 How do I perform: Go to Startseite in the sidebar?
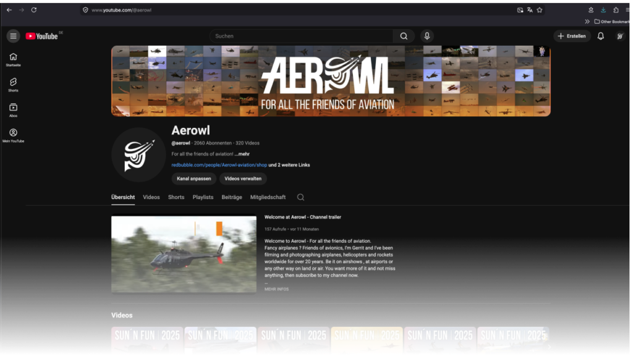click(x=14, y=60)
